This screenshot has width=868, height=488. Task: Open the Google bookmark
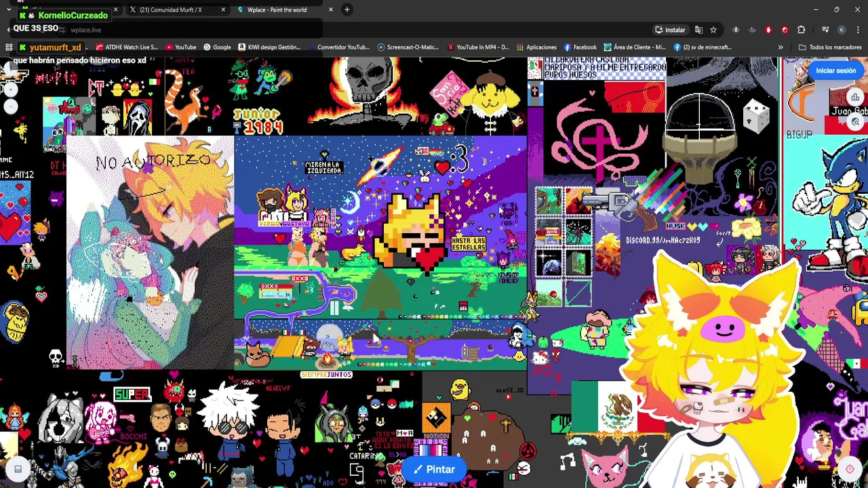point(217,47)
